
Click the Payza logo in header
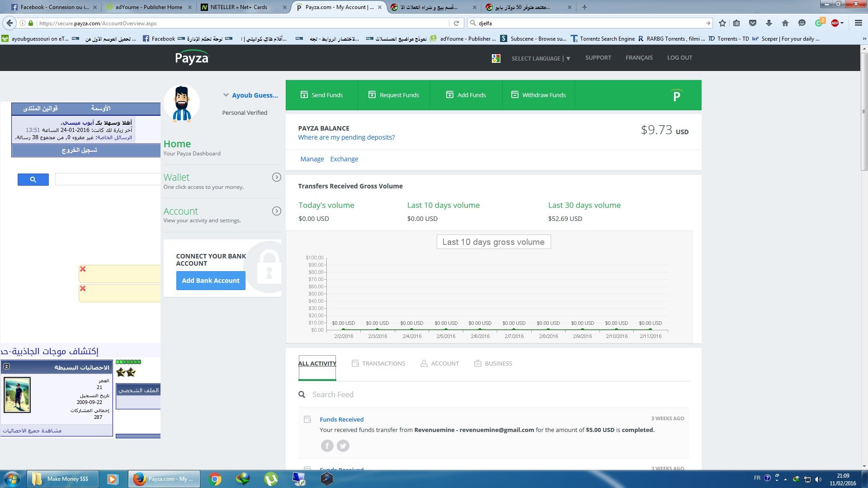coord(192,57)
